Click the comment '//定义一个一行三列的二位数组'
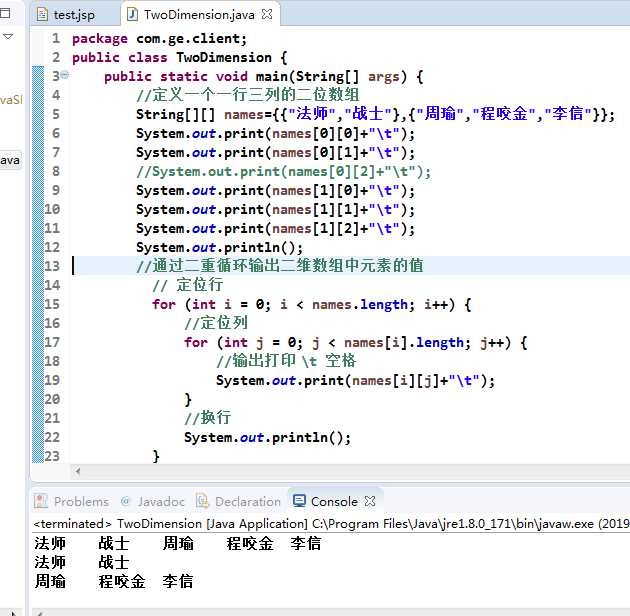630x616 pixels. (x=248, y=95)
